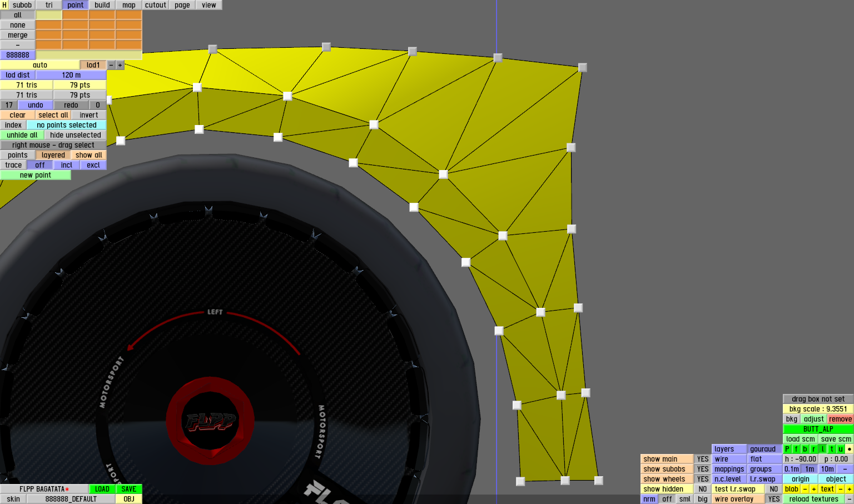Click the h : -90.00 heading field
854x504 pixels.
pos(801,459)
